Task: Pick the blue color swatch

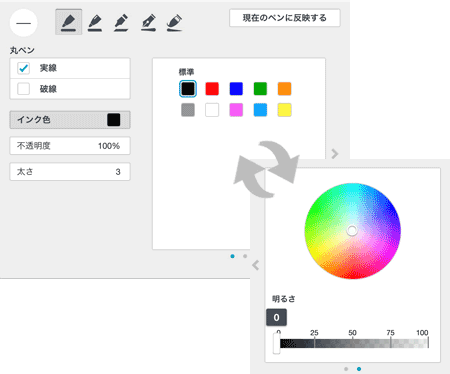Action: (x=236, y=89)
